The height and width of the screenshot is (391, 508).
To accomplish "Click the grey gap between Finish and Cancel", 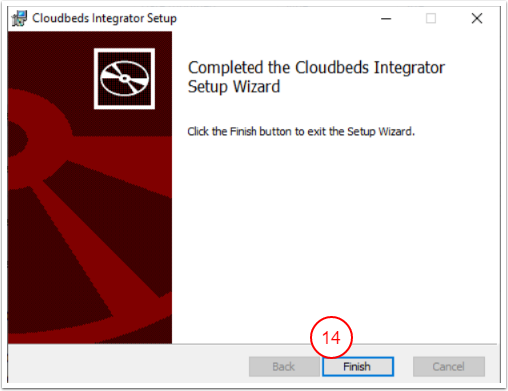I will click(x=403, y=366).
